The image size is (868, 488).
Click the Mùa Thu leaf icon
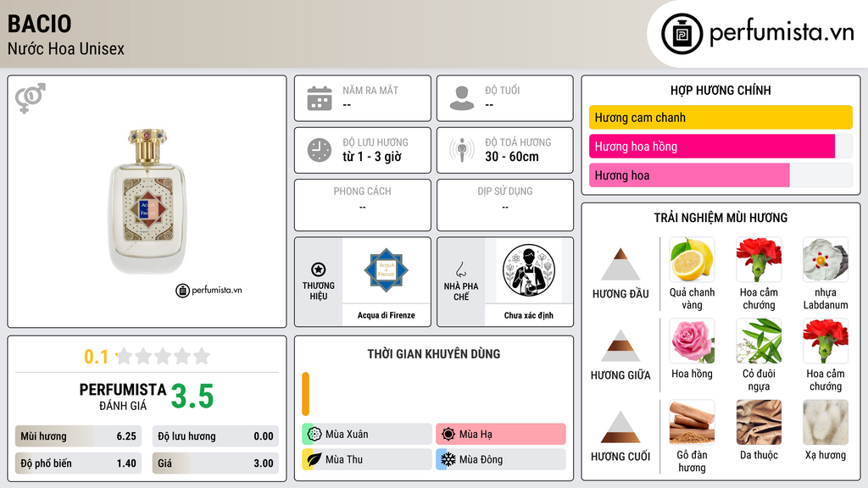(314, 460)
